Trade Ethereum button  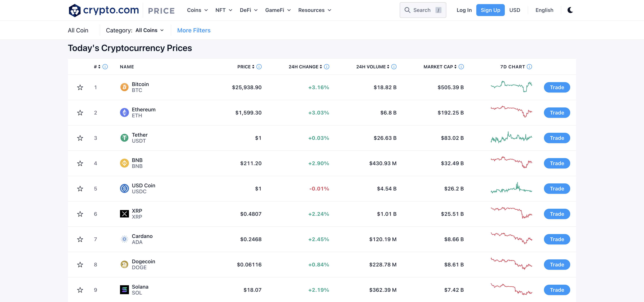557,113
